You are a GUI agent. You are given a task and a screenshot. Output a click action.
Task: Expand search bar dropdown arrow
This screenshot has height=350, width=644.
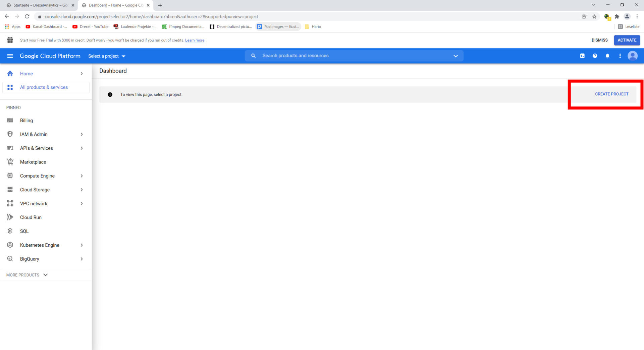pos(455,56)
